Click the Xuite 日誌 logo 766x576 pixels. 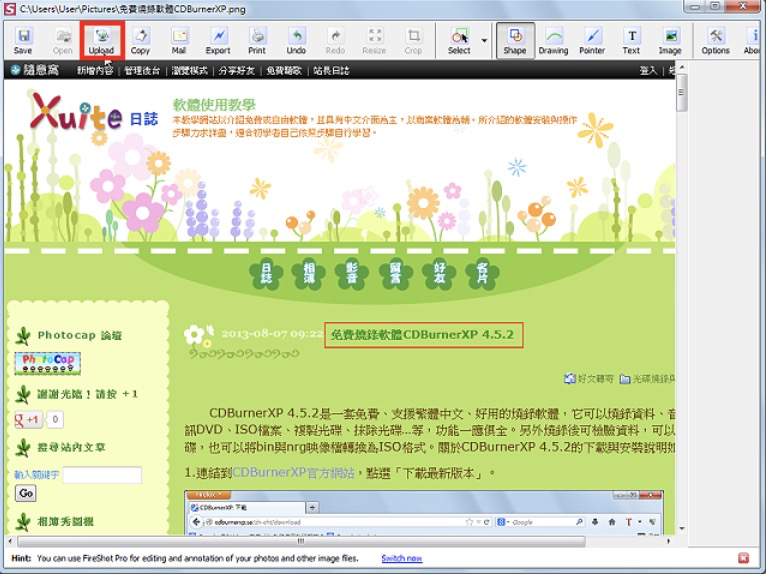pyautogui.click(x=94, y=112)
